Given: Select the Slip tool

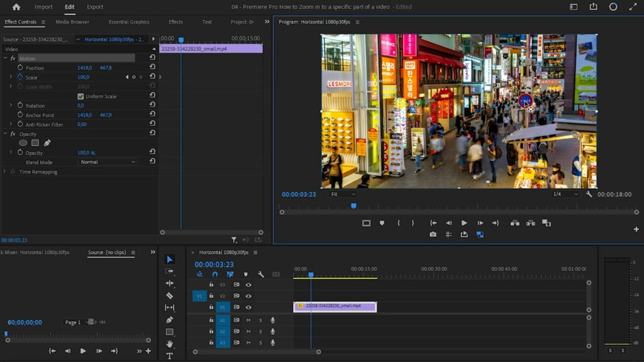Looking at the screenshot, I should coord(170,307).
